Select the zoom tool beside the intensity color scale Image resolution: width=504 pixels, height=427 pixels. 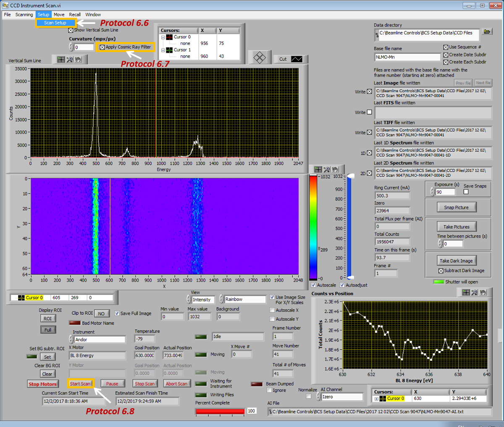(x=327, y=169)
